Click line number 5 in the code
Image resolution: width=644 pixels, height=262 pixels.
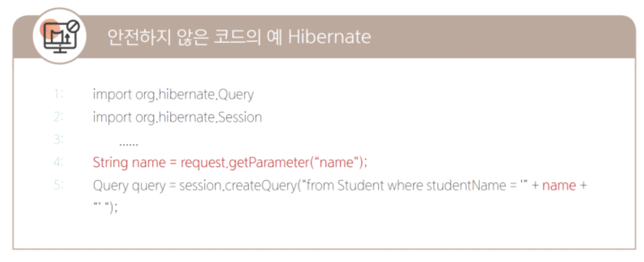(x=58, y=185)
